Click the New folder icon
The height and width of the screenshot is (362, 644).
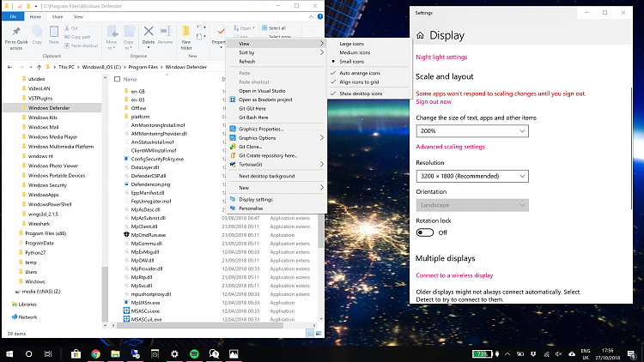click(186, 31)
